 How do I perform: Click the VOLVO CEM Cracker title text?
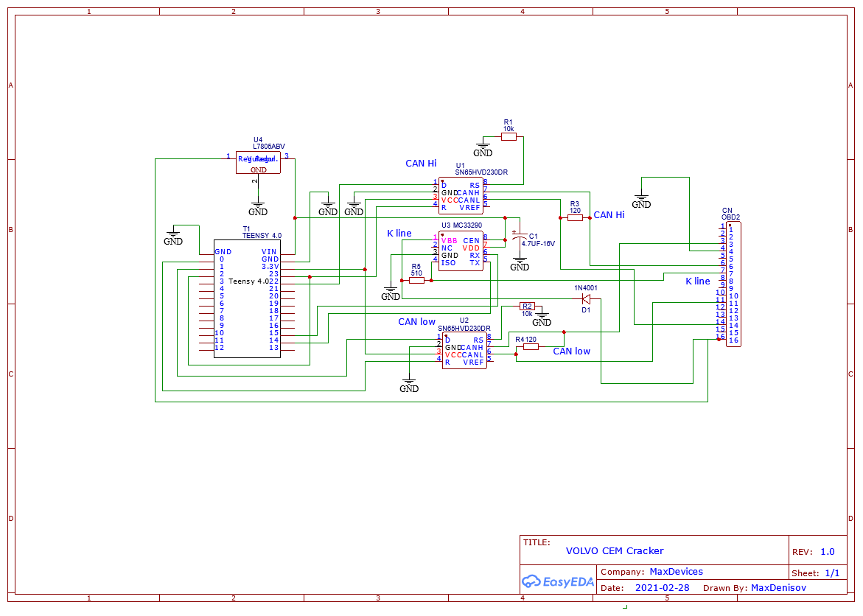[x=615, y=550]
